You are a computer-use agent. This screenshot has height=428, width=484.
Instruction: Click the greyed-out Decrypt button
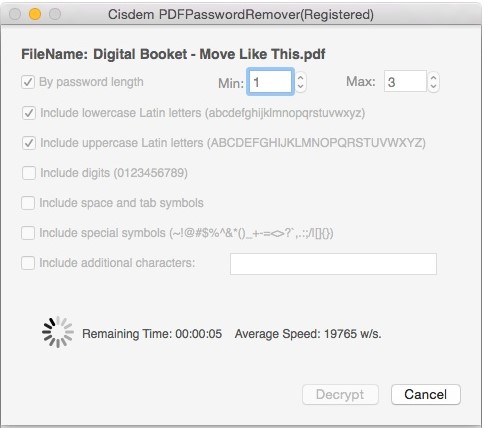click(x=340, y=395)
